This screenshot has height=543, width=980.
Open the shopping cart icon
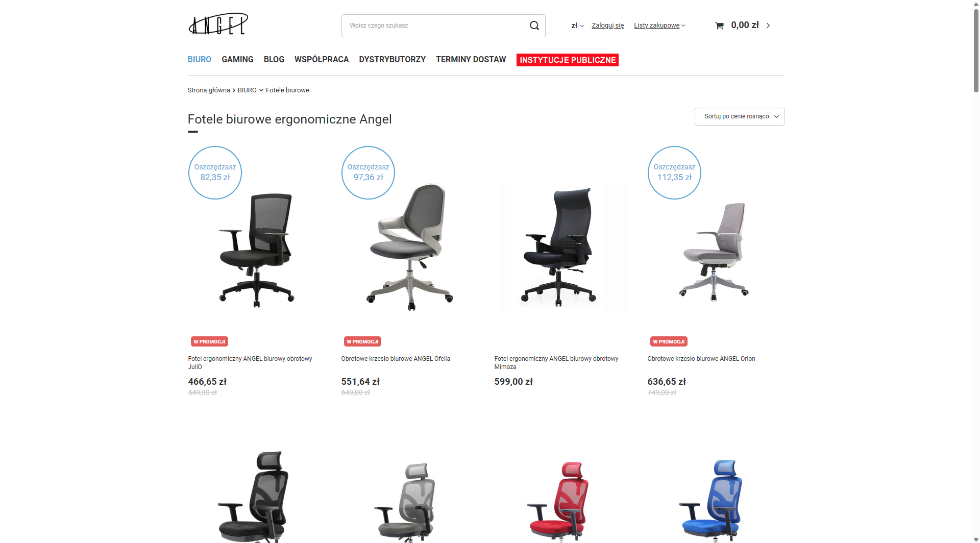click(x=719, y=26)
